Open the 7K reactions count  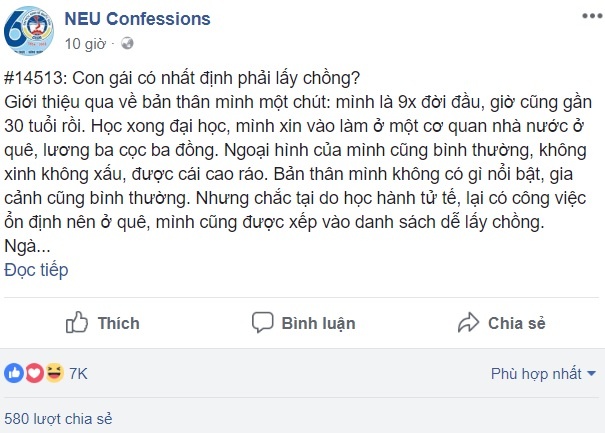tap(78, 374)
